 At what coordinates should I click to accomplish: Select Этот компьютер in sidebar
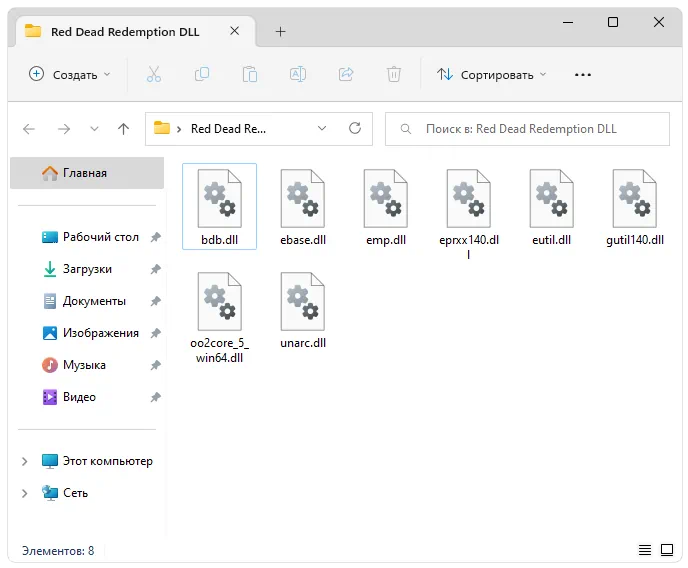[97, 461]
